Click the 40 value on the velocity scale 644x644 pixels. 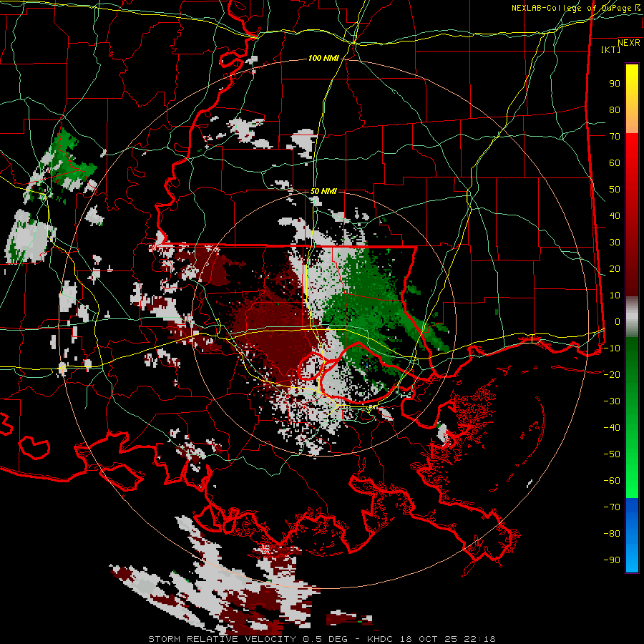tap(615, 216)
